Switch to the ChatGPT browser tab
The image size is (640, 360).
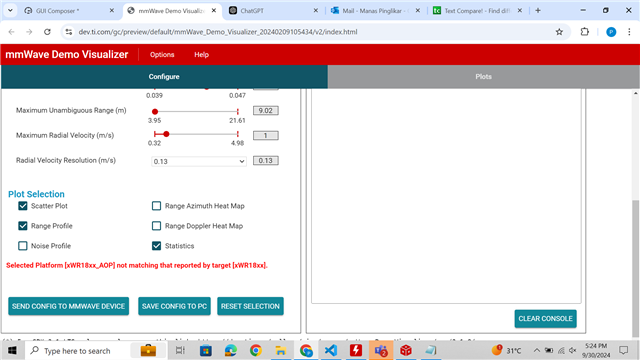pyautogui.click(x=273, y=11)
